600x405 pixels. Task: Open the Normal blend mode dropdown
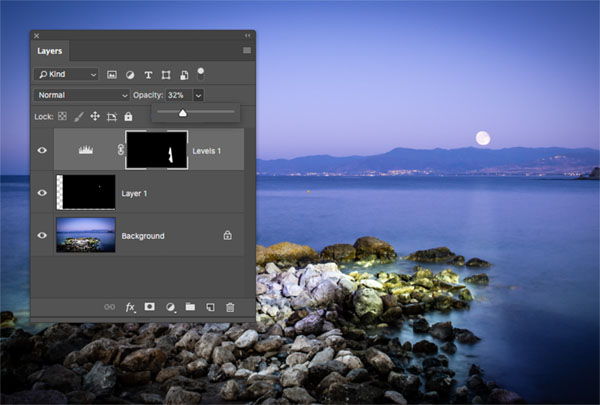click(x=82, y=95)
